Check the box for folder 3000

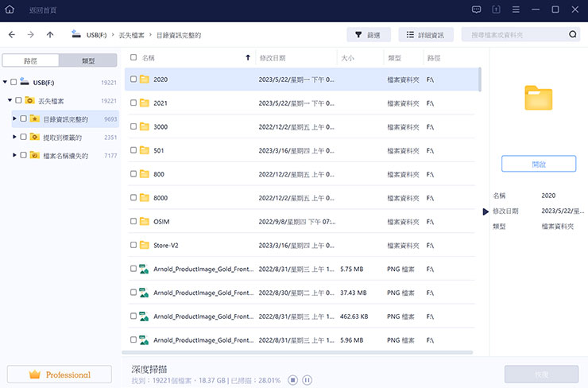[133, 126]
